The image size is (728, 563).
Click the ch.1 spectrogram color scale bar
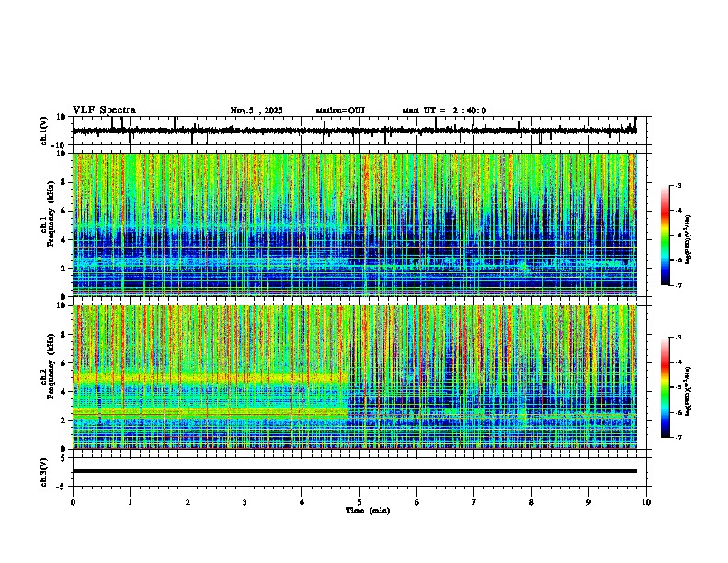tap(665, 236)
